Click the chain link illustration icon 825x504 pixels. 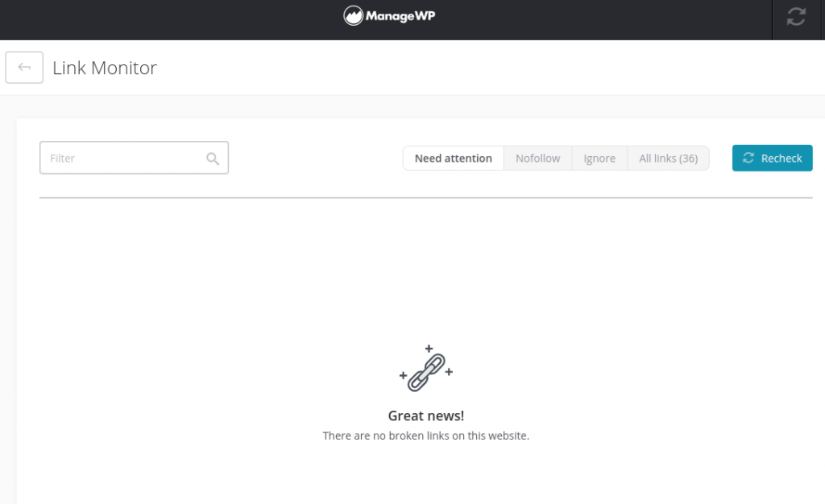(x=426, y=372)
